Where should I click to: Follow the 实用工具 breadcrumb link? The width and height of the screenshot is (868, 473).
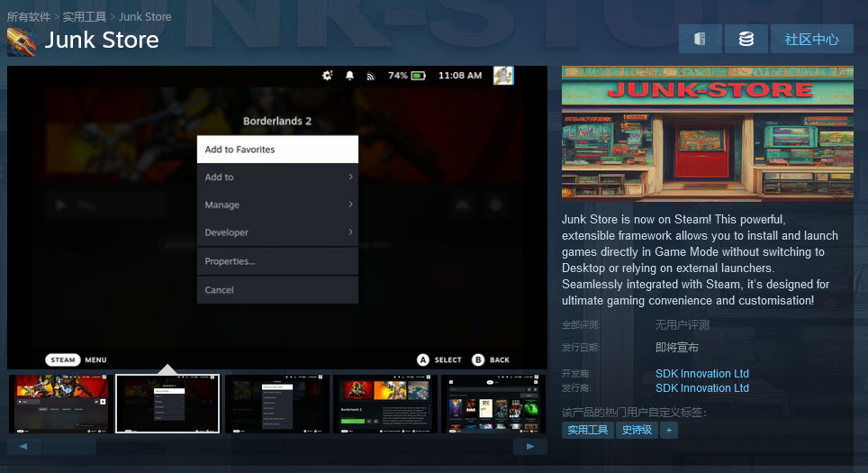point(84,16)
